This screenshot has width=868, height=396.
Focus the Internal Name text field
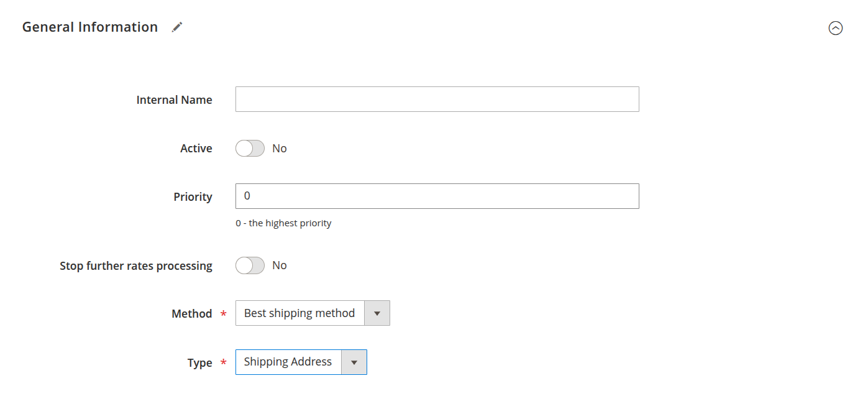(x=437, y=99)
